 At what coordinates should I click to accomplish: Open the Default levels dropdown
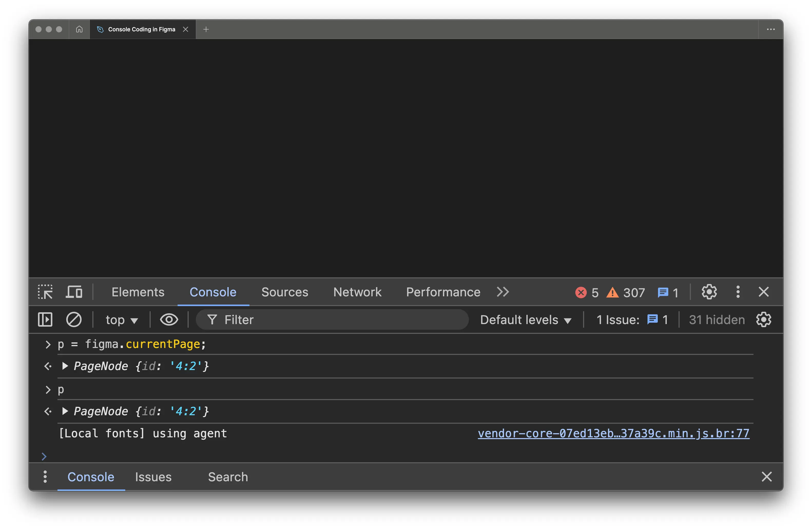526,320
